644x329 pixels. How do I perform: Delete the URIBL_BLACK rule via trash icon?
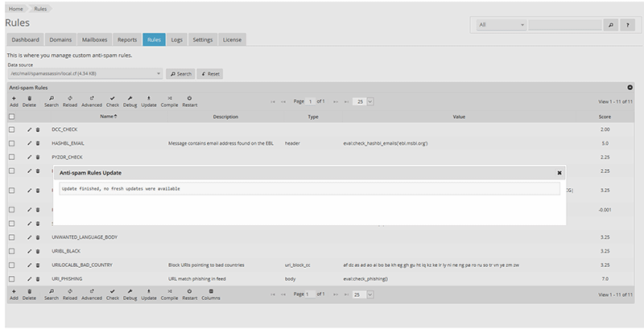tap(38, 251)
